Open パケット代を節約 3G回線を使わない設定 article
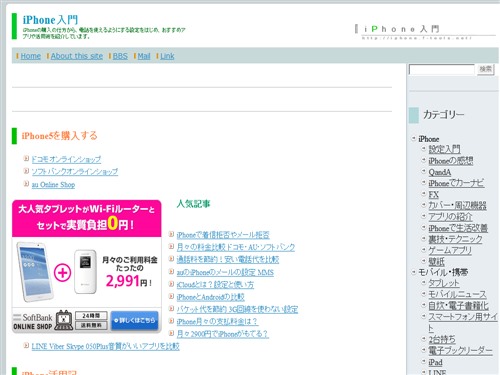 tap(237, 309)
